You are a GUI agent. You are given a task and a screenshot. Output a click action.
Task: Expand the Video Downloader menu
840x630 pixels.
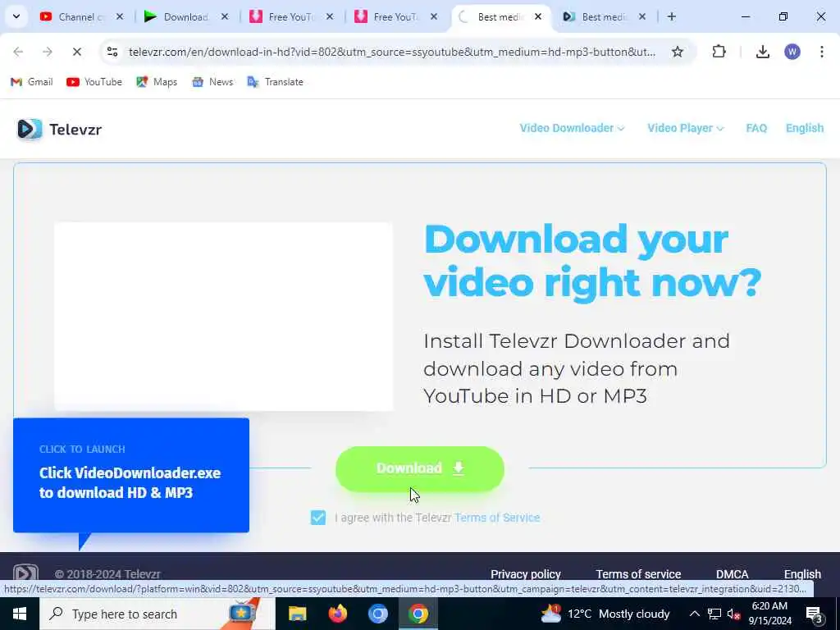point(572,128)
